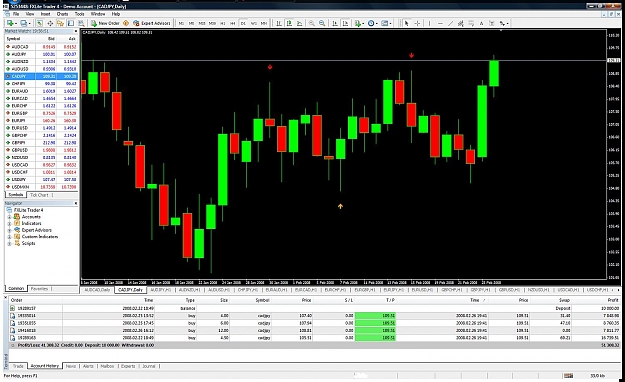
Task: Switch chart to MN monthly timeframe
Action: click(263, 24)
